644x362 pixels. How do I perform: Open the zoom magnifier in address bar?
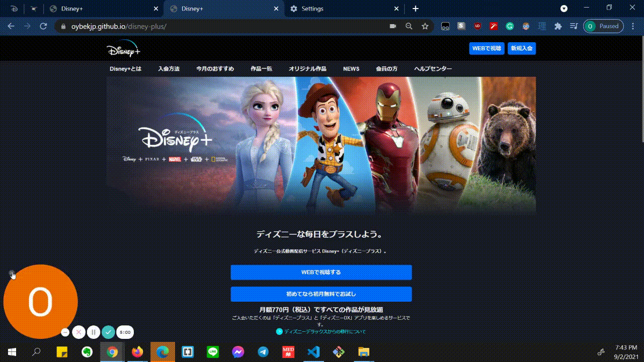click(x=409, y=26)
